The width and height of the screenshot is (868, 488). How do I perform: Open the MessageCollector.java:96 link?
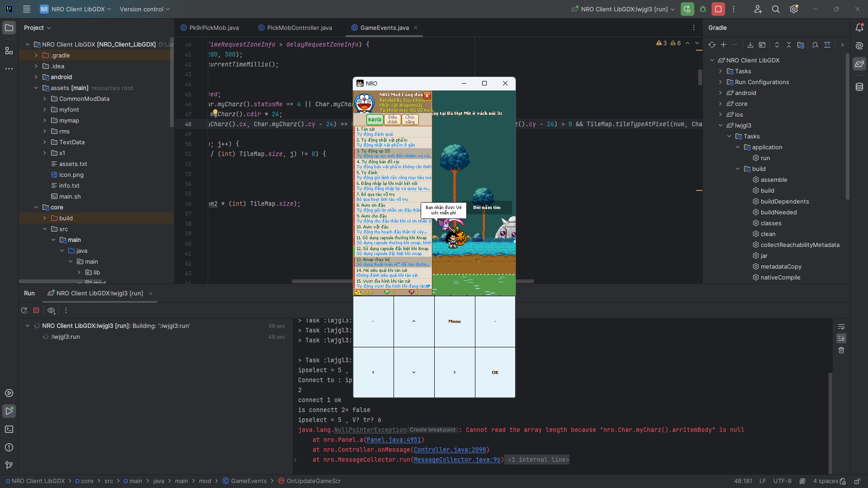click(457, 460)
